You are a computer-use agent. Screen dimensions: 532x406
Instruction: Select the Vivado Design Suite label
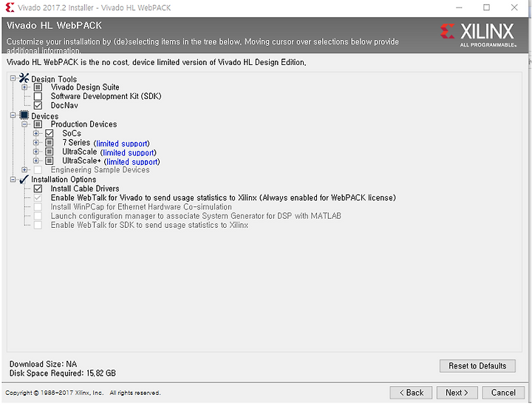(x=85, y=87)
